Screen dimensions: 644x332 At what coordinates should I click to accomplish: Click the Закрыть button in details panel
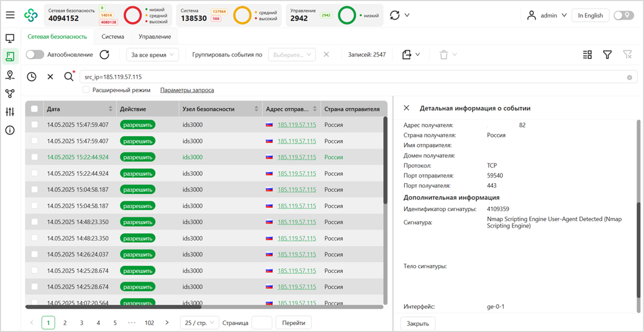click(x=418, y=323)
